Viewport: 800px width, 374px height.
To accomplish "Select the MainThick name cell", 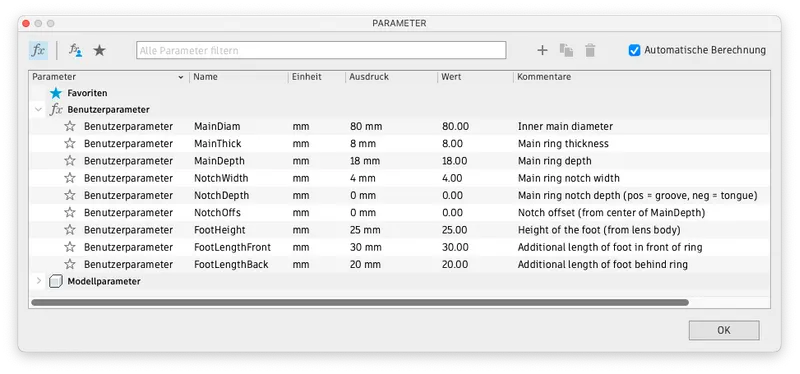I will (218, 143).
